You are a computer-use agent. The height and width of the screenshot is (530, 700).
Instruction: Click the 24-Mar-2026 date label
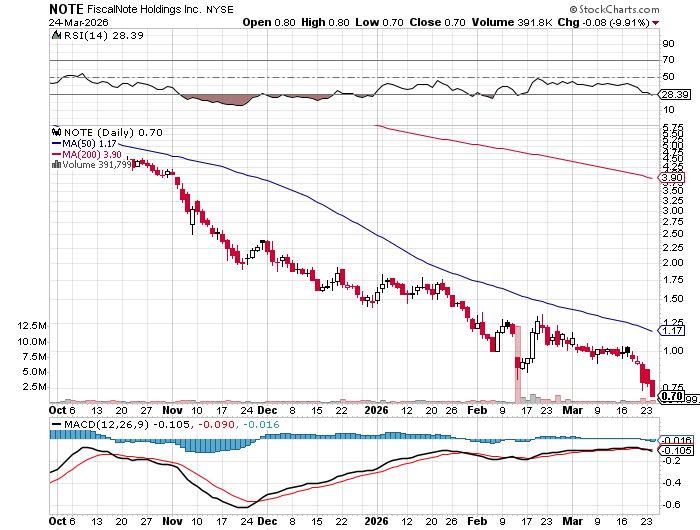click(79, 22)
